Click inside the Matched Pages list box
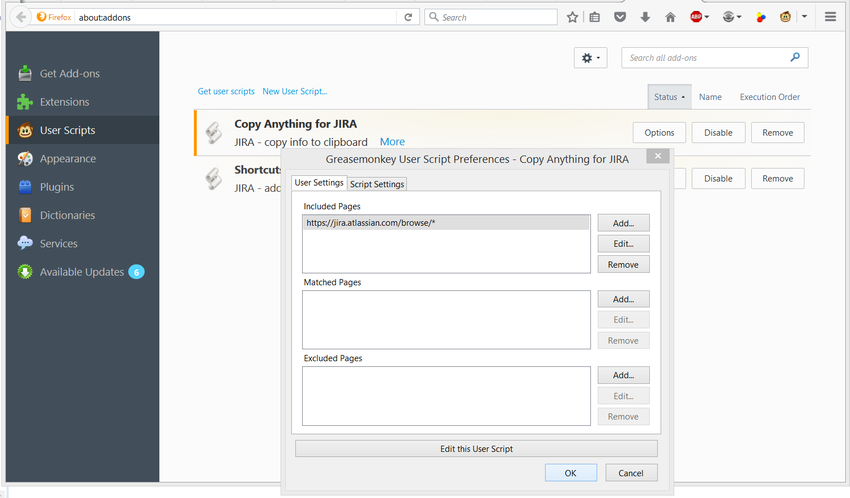 [446, 320]
